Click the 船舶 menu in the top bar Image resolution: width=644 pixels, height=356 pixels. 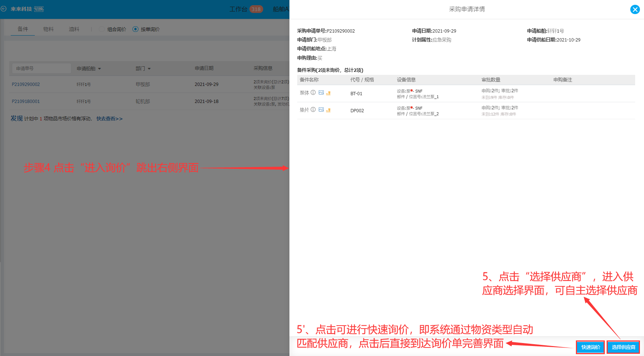click(x=281, y=9)
